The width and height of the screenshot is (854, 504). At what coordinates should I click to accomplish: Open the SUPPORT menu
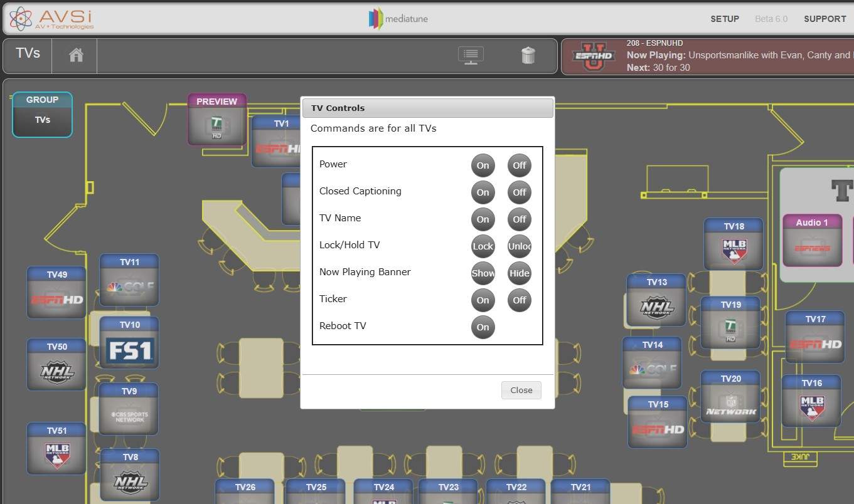[x=825, y=19]
